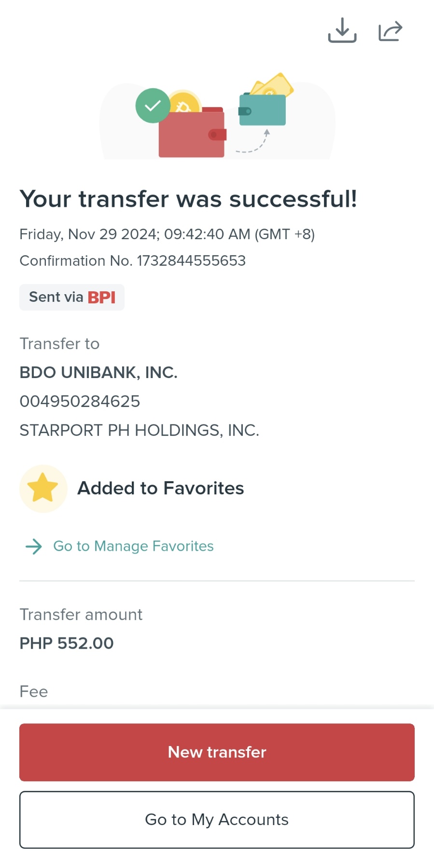Select the account number 004950284625
The image size is (434, 868).
(x=80, y=401)
